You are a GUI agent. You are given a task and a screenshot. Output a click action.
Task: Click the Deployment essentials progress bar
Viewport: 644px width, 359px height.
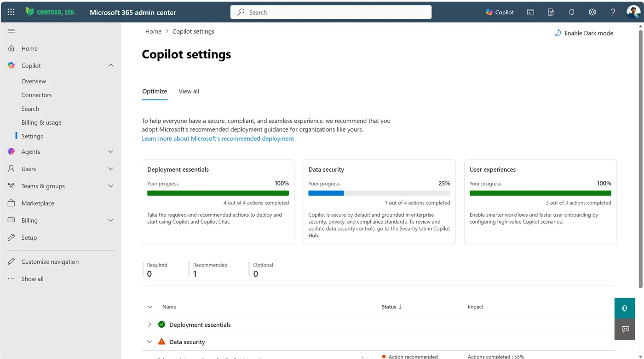(218, 193)
